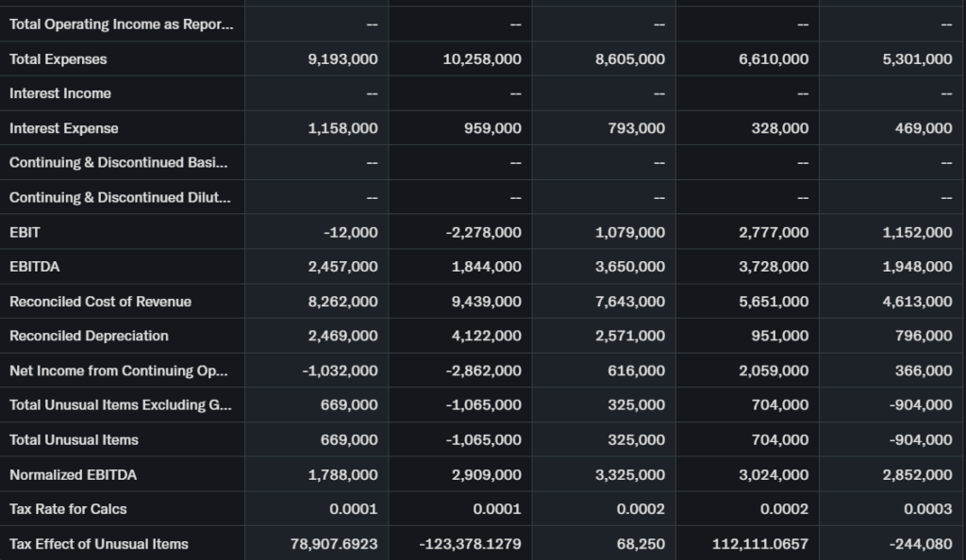Screen dimensions: 966x560
Task: Click the 10,258,000 Total Expenses cell
Action: click(481, 59)
